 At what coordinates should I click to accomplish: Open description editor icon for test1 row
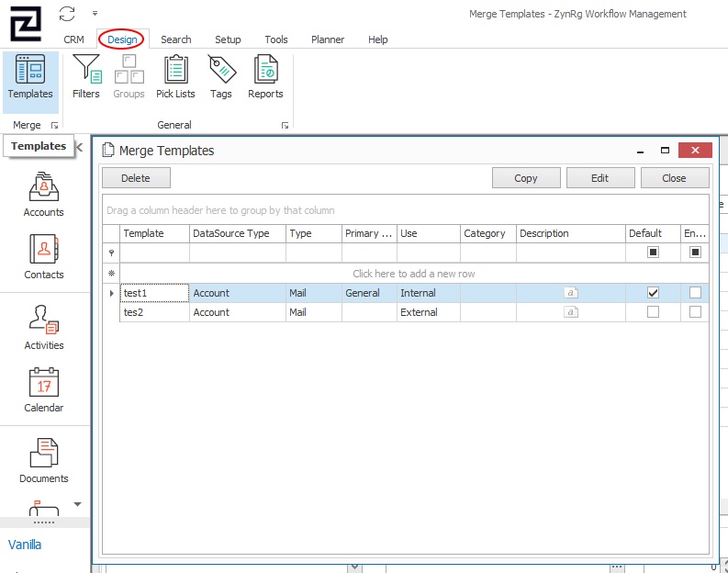pos(571,293)
